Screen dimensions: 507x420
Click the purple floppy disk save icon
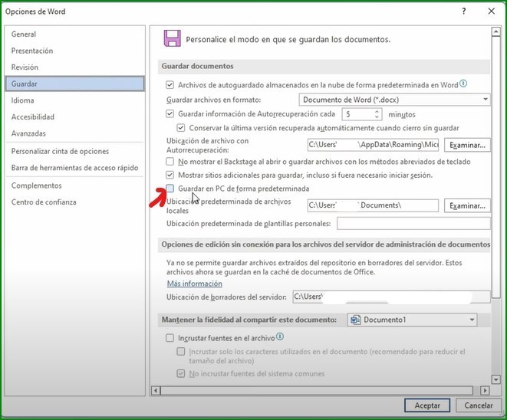pyautogui.click(x=173, y=38)
